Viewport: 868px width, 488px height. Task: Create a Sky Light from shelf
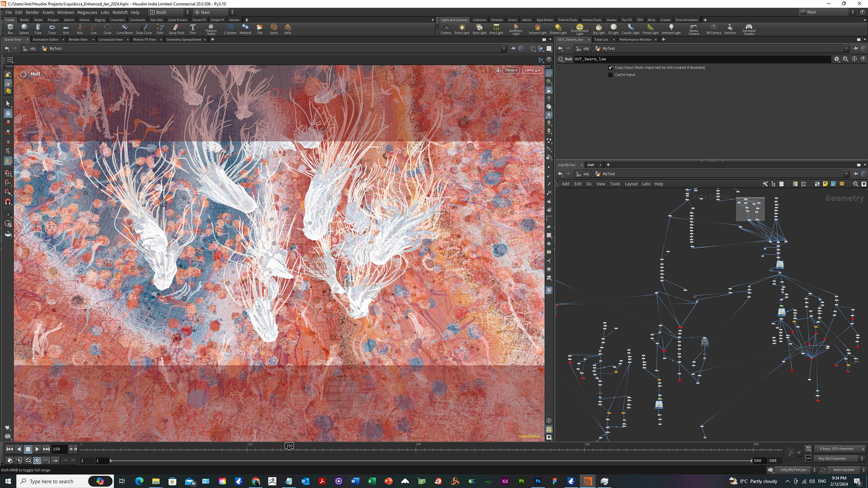click(x=599, y=29)
